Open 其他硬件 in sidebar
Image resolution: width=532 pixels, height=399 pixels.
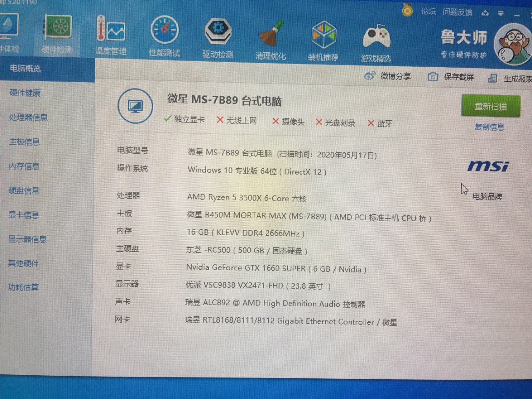[23, 263]
